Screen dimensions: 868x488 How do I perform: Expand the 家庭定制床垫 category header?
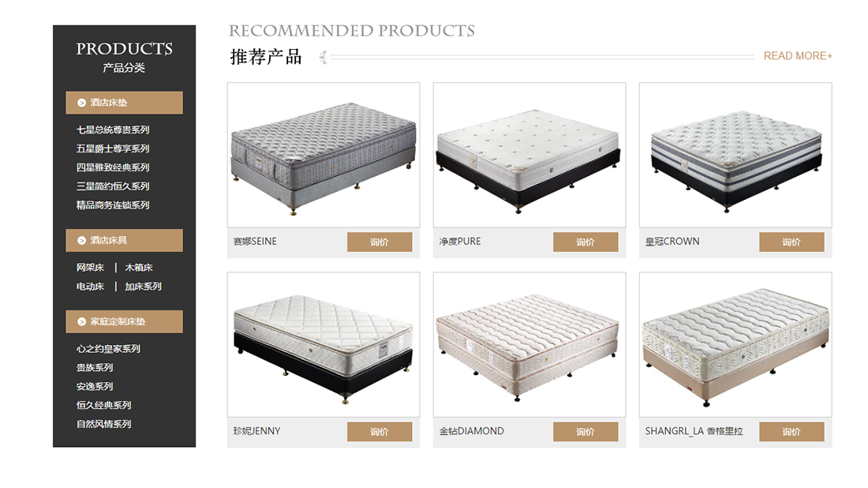coord(124,321)
